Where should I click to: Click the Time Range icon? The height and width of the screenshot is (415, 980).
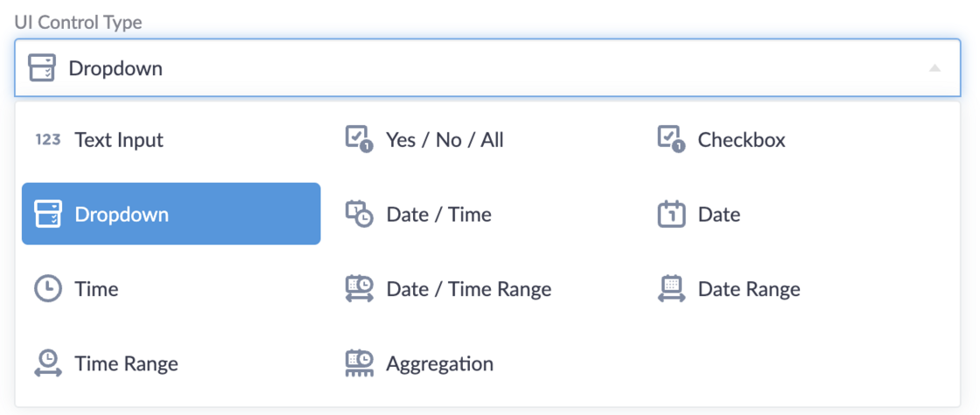[48, 363]
